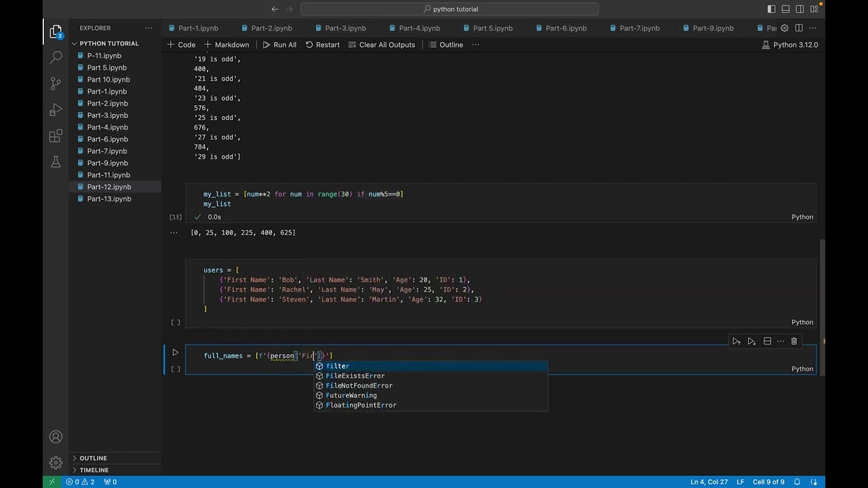The height and width of the screenshot is (488, 868).
Task: Switch to the Part-6.ipynb tab
Action: pos(566,28)
